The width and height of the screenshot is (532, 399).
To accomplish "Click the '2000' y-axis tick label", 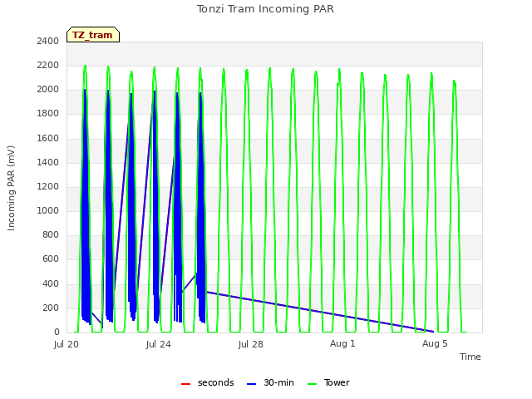I will [x=48, y=90].
